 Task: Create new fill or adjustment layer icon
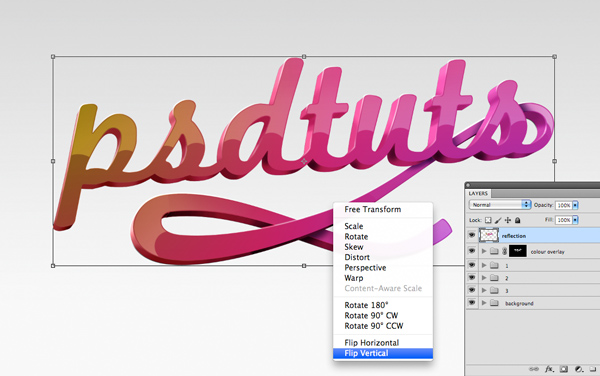(x=579, y=369)
